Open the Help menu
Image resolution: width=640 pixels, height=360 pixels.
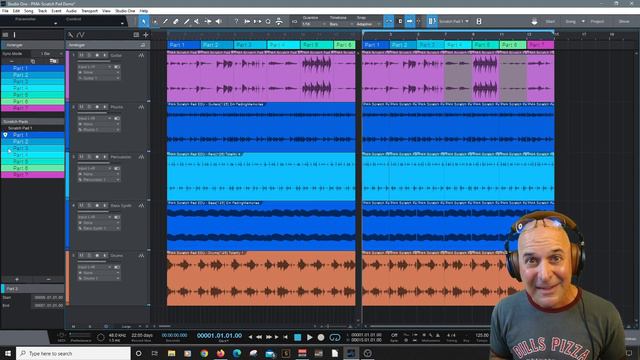point(144,11)
